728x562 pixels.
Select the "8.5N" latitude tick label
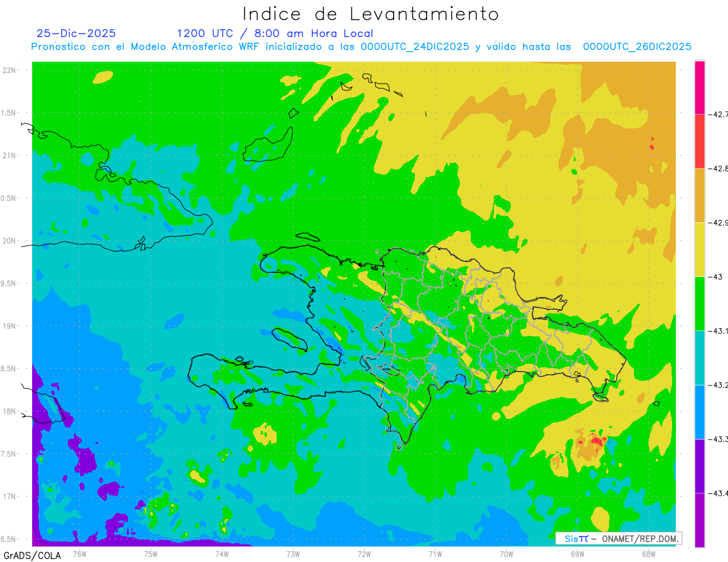(x=9, y=369)
